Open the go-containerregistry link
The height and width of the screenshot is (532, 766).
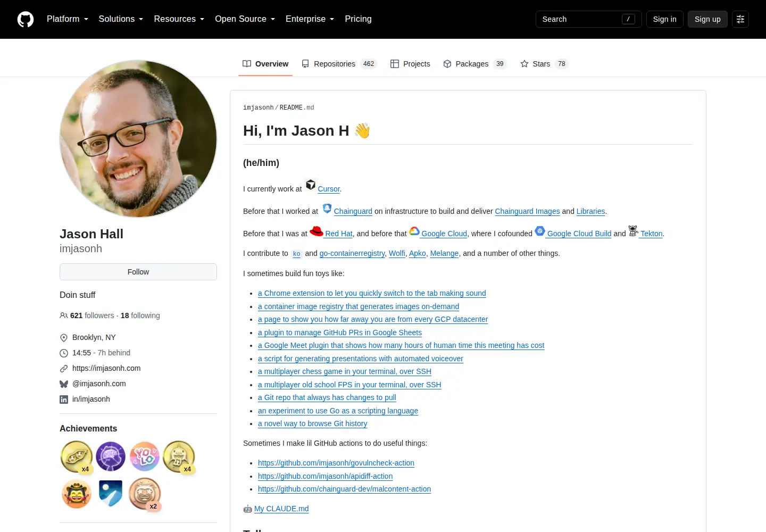tap(352, 253)
